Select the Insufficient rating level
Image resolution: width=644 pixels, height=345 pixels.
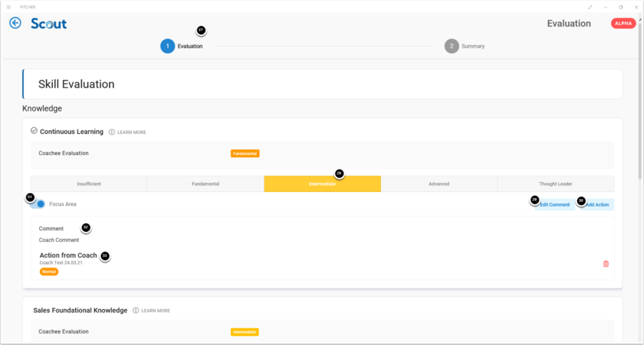[89, 184]
